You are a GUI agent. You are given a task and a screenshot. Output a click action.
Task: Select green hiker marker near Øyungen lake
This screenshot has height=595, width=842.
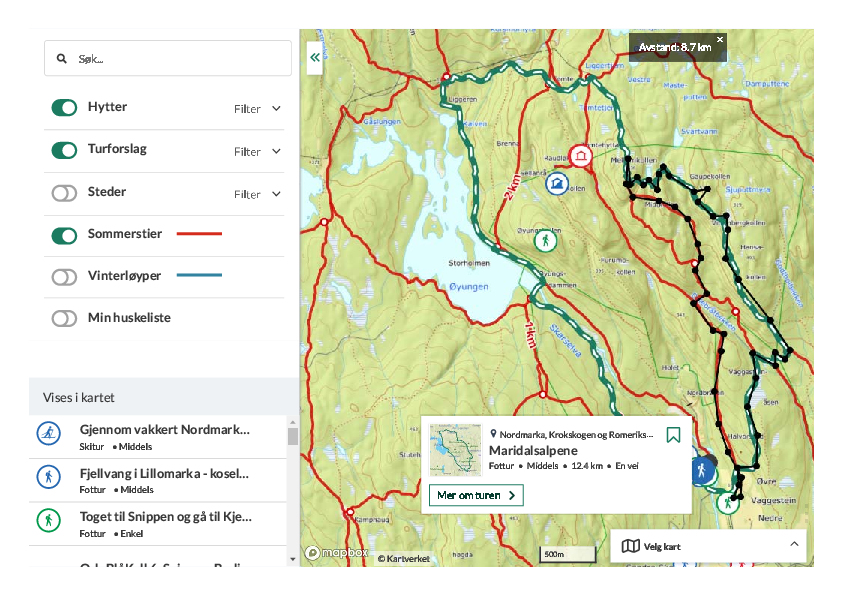pyautogui.click(x=545, y=241)
